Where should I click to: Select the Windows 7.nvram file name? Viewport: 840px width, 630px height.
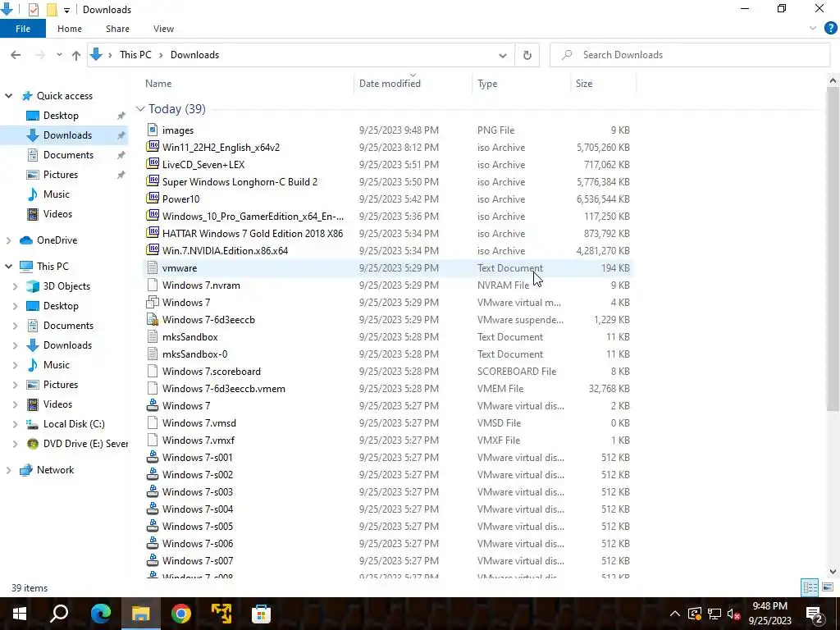(x=201, y=285)
